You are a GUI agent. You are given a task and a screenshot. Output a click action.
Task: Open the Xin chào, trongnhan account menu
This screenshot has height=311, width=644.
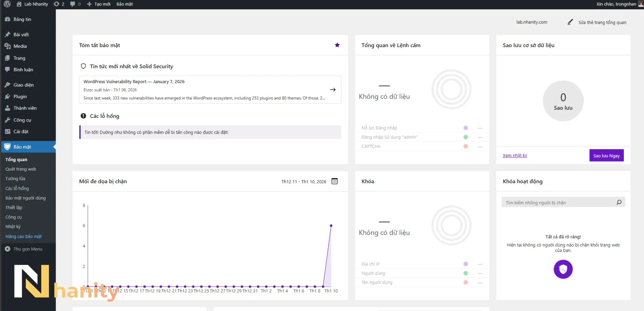(x=620, y=4)
